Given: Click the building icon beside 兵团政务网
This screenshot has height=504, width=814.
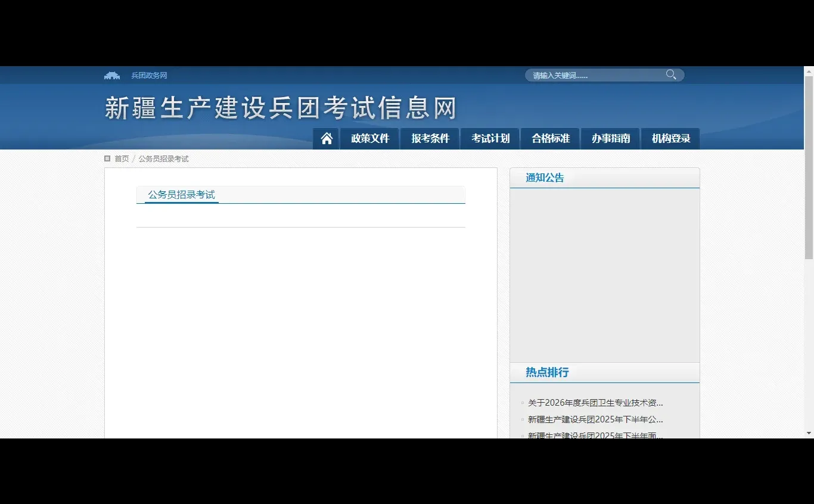Looking at the screenshot, I should (112, 74).
